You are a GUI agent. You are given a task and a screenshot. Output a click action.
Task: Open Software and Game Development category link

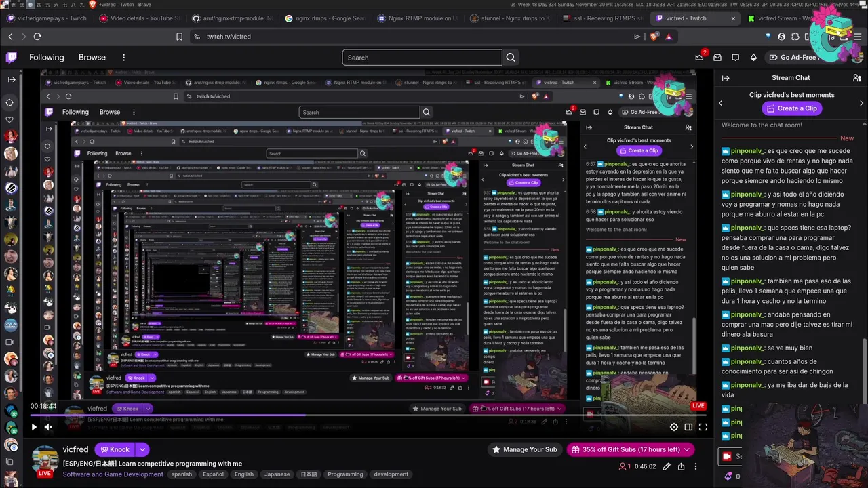113,474
